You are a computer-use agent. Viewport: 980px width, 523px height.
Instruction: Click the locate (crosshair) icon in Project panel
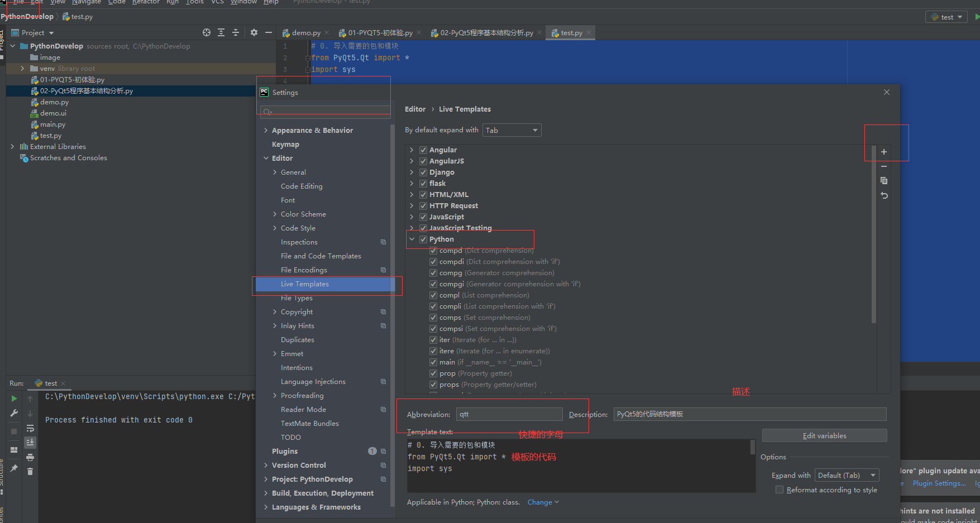tap(207, 32)
